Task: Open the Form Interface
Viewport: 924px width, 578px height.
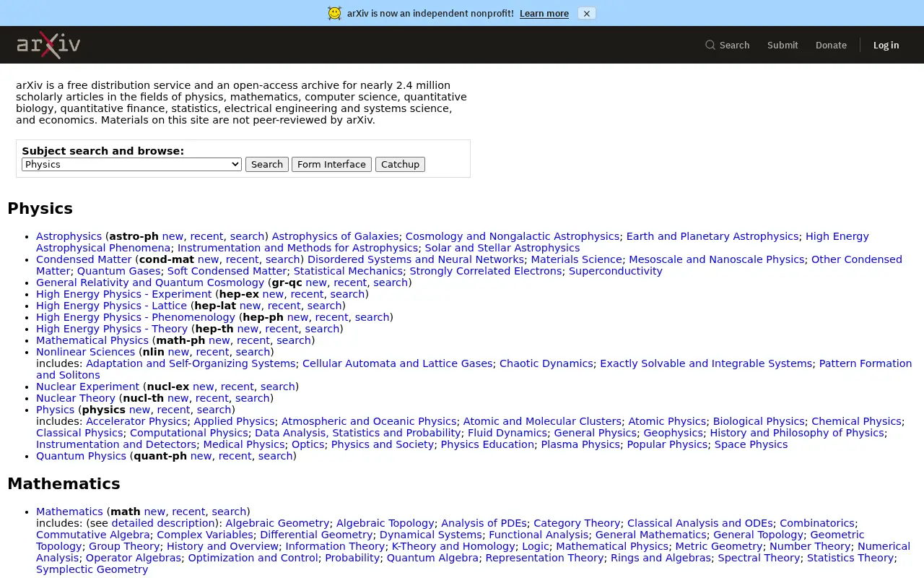Action: tap(331, 164)
